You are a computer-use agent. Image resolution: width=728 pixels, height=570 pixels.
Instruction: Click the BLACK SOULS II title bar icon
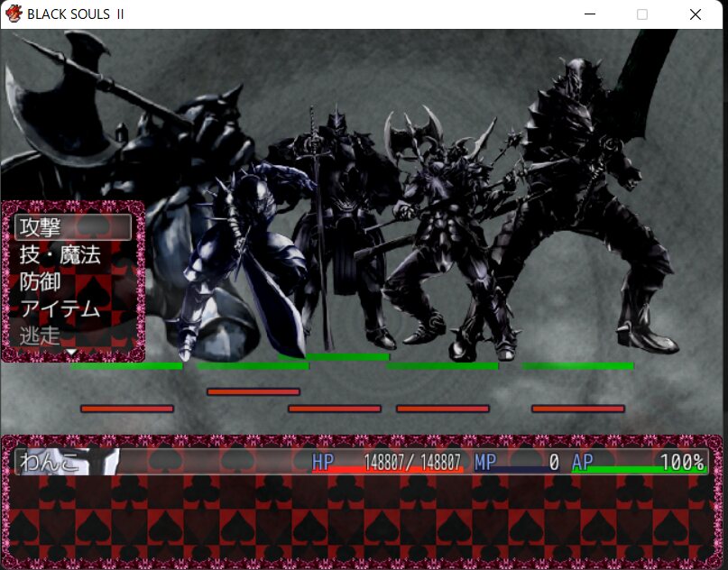coord(14,14)
